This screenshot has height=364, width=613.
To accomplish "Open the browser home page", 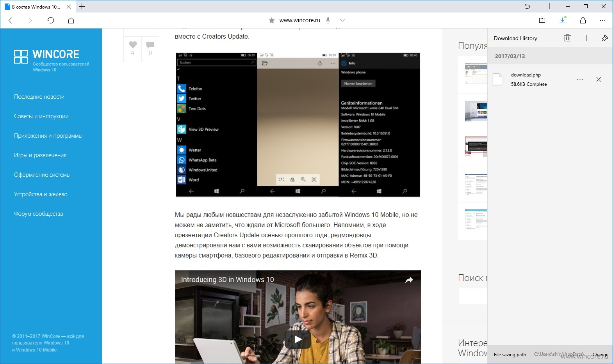I will click(x=71, y=20).
